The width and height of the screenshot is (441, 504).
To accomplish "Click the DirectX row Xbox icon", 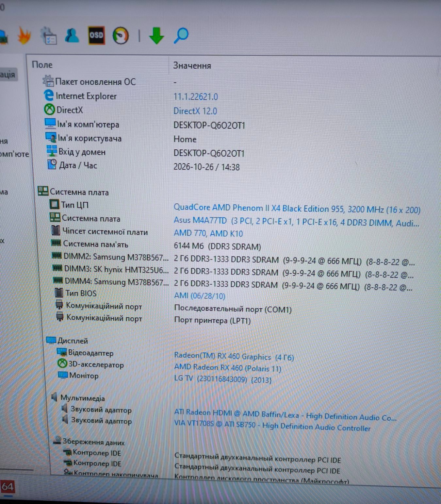I will pyautogui.click(x=49, y=109).
